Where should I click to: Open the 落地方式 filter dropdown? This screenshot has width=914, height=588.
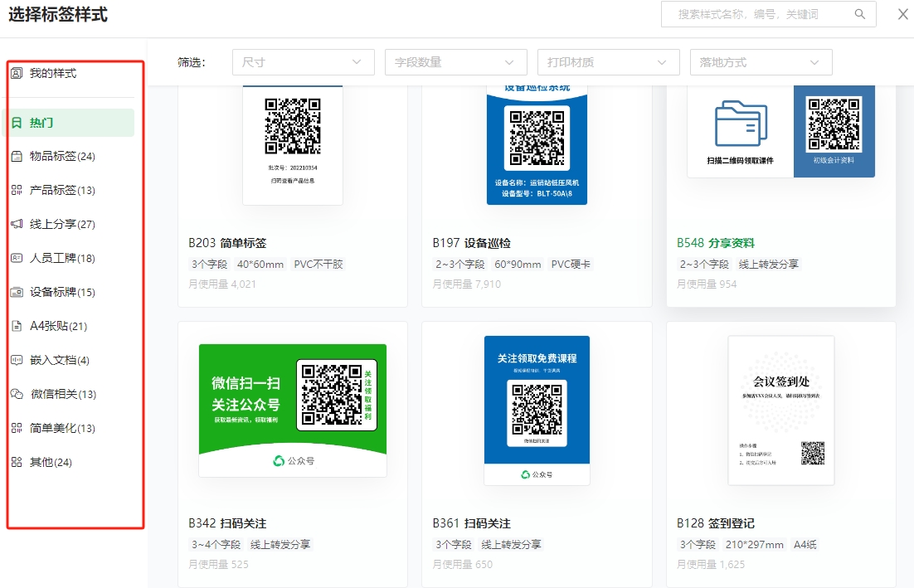click(761, 62)
